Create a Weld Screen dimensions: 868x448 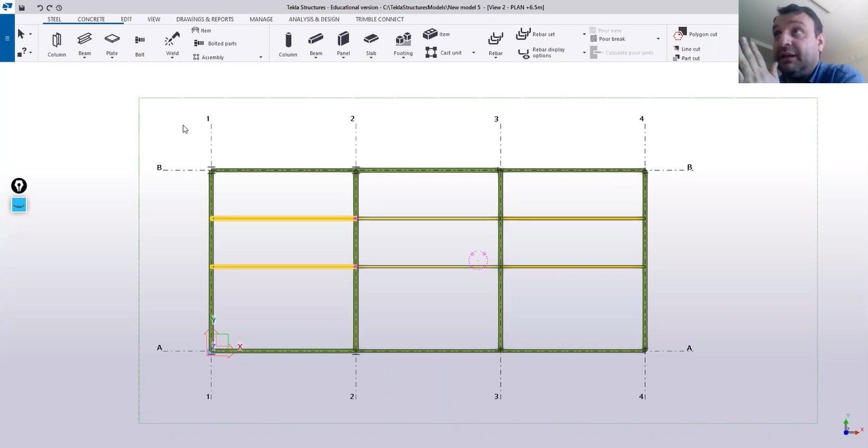(172, 44)
